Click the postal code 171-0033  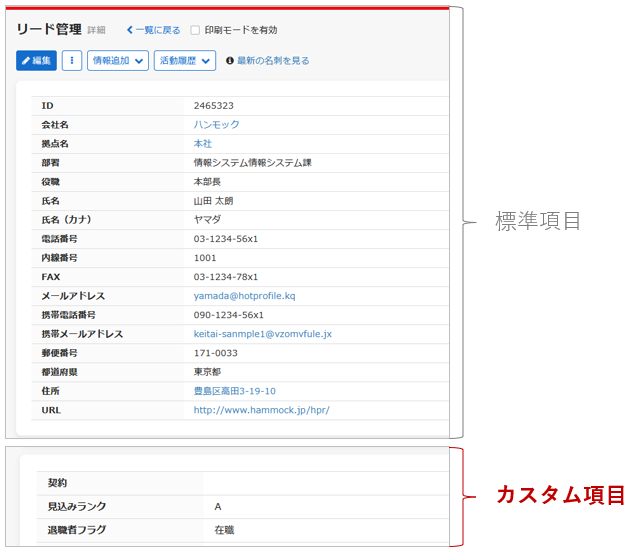coord(215,353)
